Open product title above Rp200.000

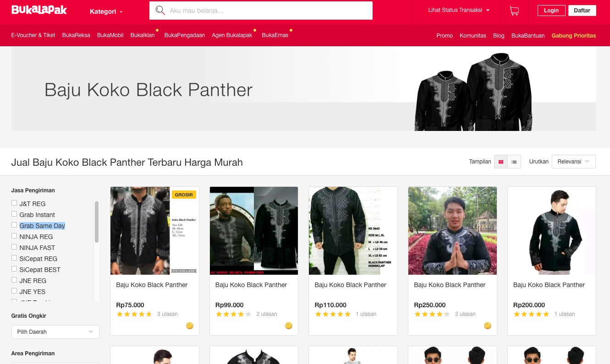[x=549, y=285]
